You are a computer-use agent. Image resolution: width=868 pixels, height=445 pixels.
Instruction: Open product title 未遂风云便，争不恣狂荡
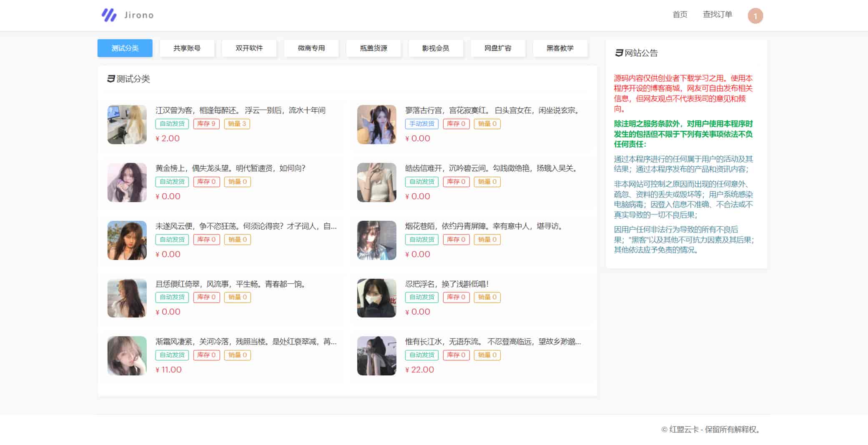coord(246,226)
